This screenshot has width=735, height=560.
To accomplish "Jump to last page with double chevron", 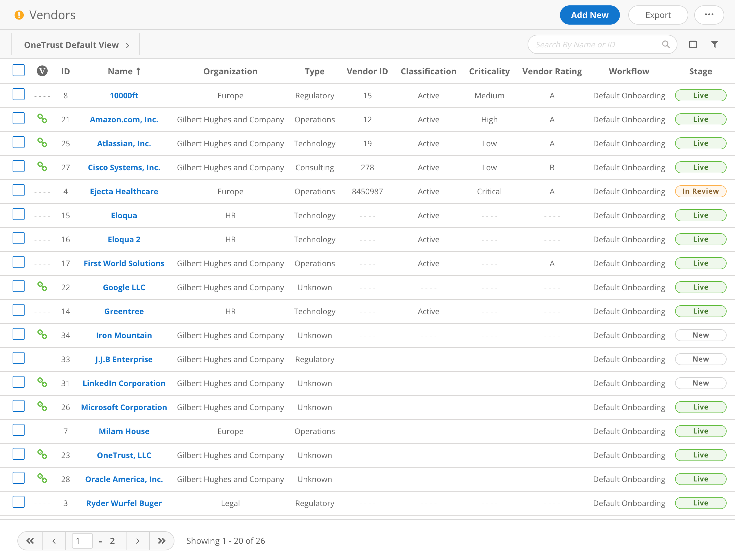I will 162,541.
